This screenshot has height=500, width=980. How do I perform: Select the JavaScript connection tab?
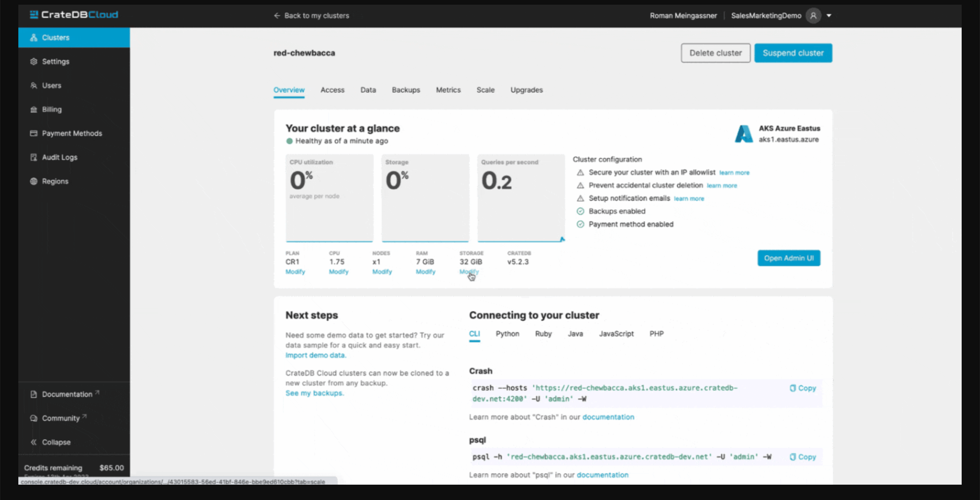616,334
